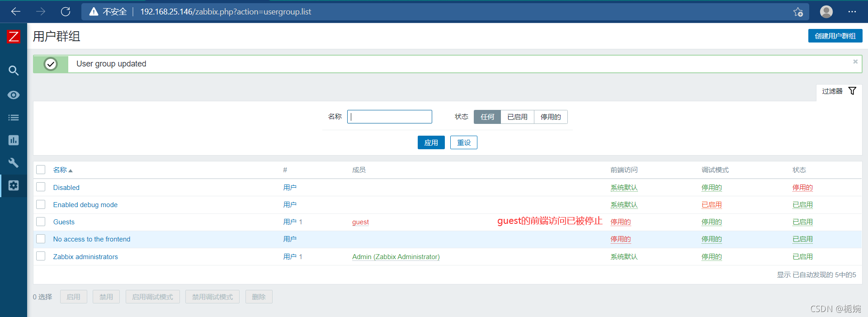Screen dimensions: 868x317
Task: Toggle status 已启用 of Enabled debug mode
Action: pyautogui.click(x=802, y=205)
